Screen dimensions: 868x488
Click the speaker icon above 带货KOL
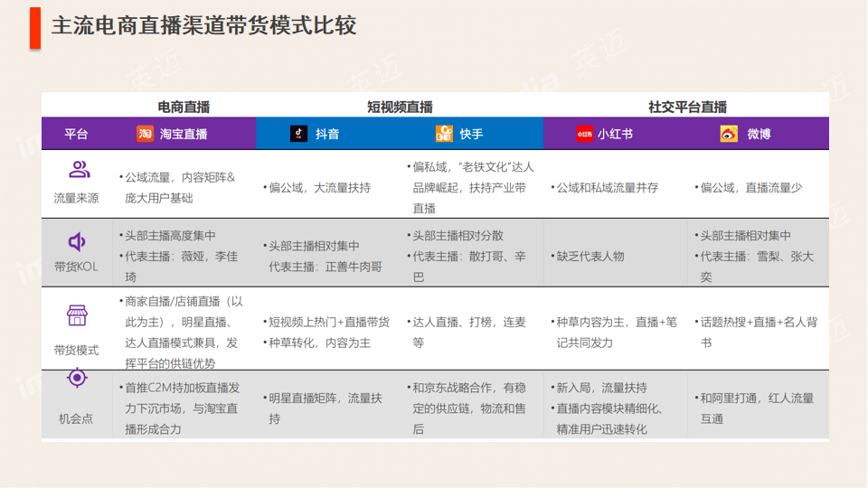click(77, 241)
